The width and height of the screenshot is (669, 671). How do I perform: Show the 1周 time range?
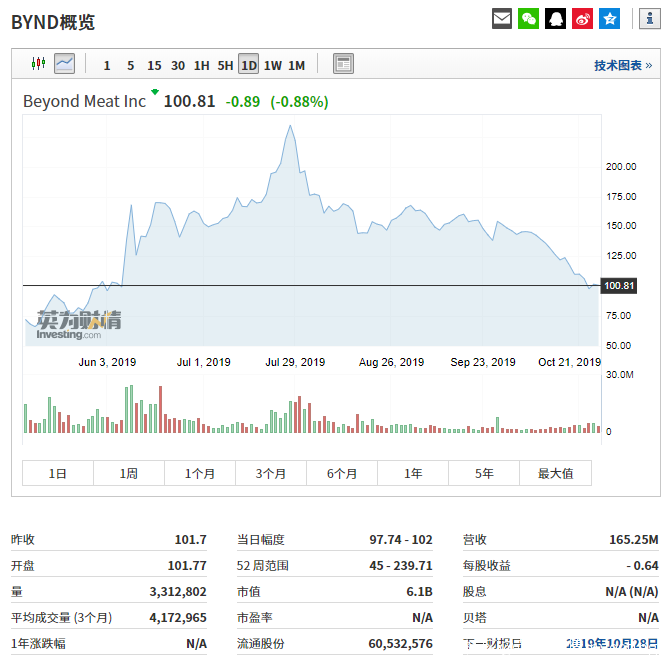click(x=129, y=473)
